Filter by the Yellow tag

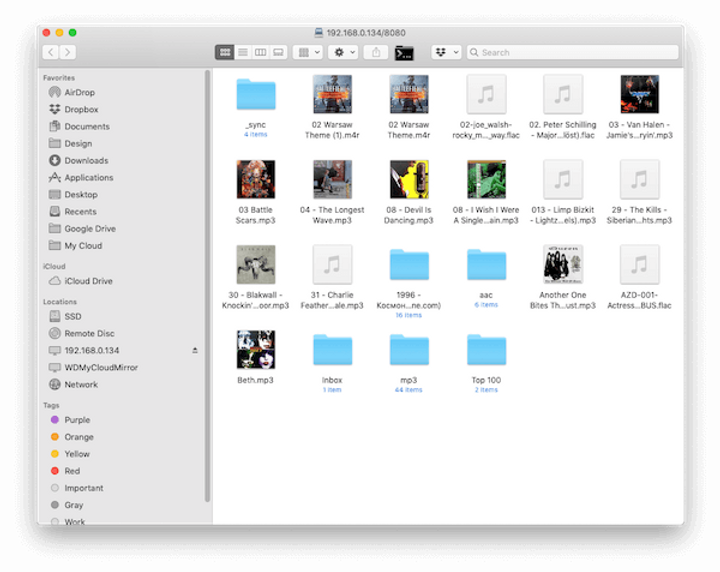point(70,454)
